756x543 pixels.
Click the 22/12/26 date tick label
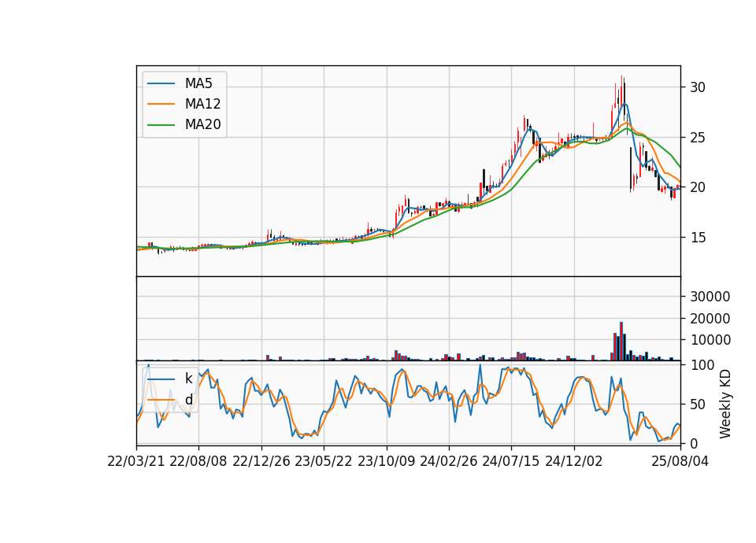point(261,462)
